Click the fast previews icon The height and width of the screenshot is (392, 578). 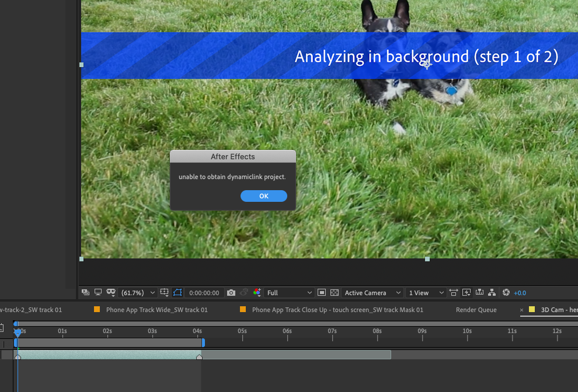point(466,293)
